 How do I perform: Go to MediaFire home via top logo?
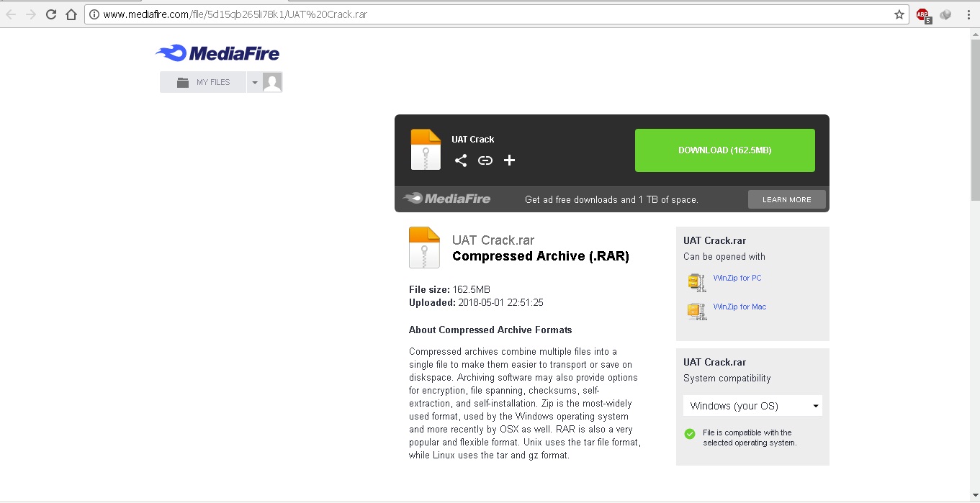coord(217,53)
